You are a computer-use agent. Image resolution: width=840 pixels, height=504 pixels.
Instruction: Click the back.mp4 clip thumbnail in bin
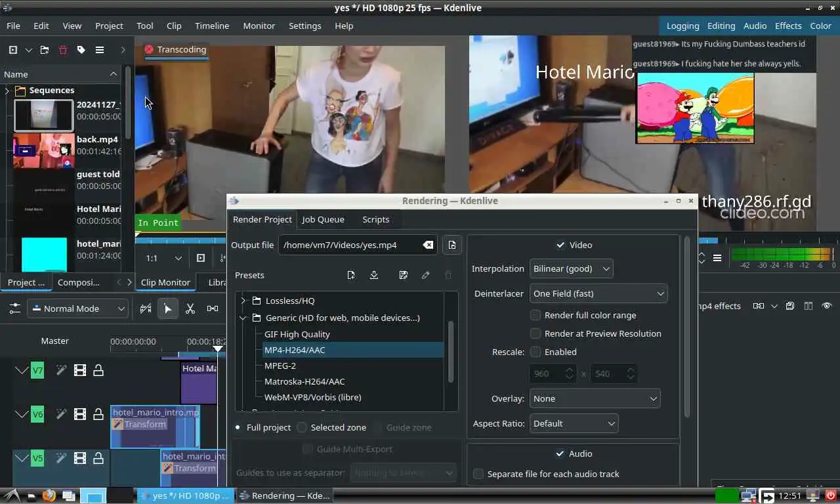(x=44, y=151)
